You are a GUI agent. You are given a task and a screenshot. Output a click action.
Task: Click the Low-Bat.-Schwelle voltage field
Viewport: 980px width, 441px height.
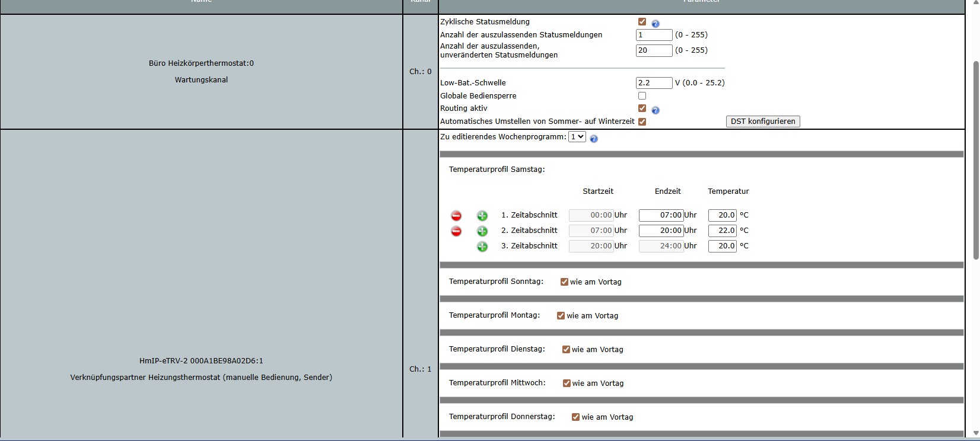654,83
